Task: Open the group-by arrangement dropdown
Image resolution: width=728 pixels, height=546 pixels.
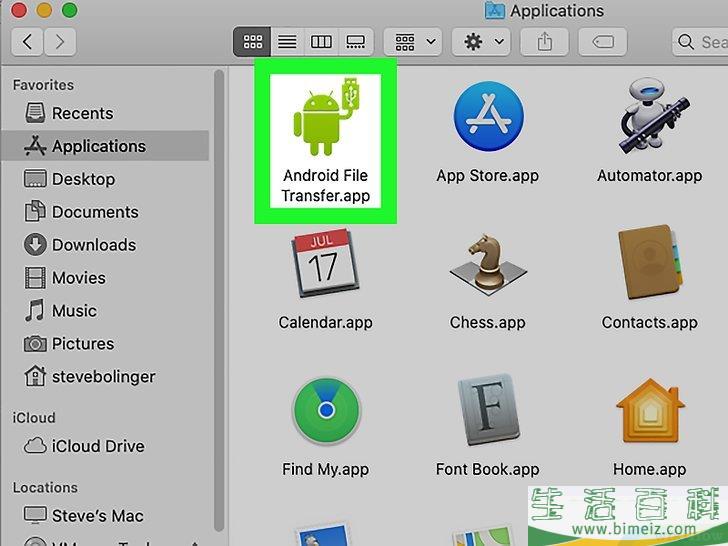Action: coord(413,42)
